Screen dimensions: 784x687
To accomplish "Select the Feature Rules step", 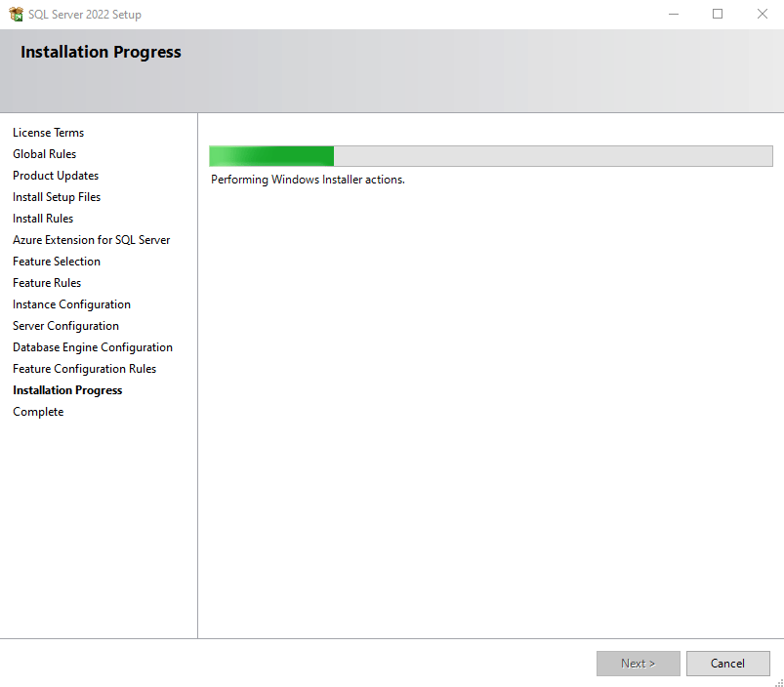I will [x=47, y=283].
